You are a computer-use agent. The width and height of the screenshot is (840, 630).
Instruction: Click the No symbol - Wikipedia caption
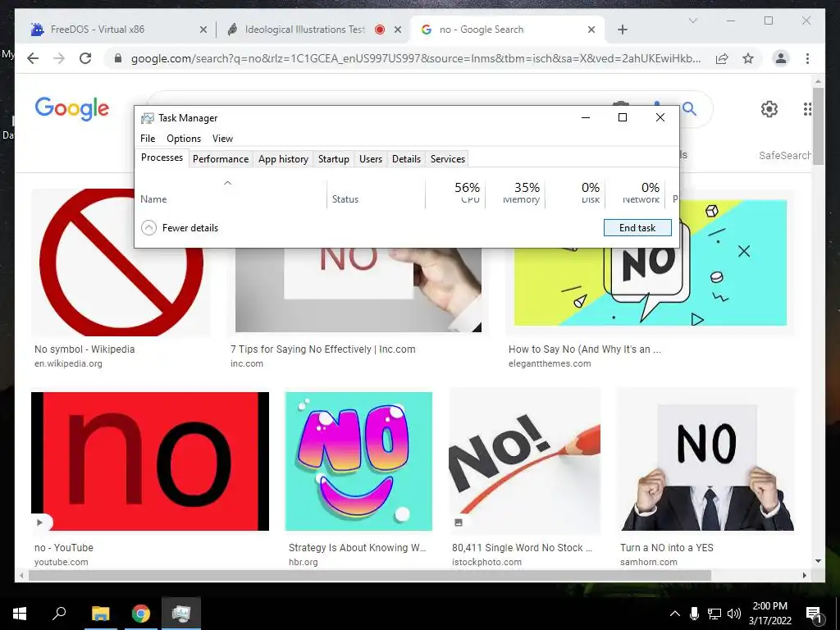[x=84, y=349]
